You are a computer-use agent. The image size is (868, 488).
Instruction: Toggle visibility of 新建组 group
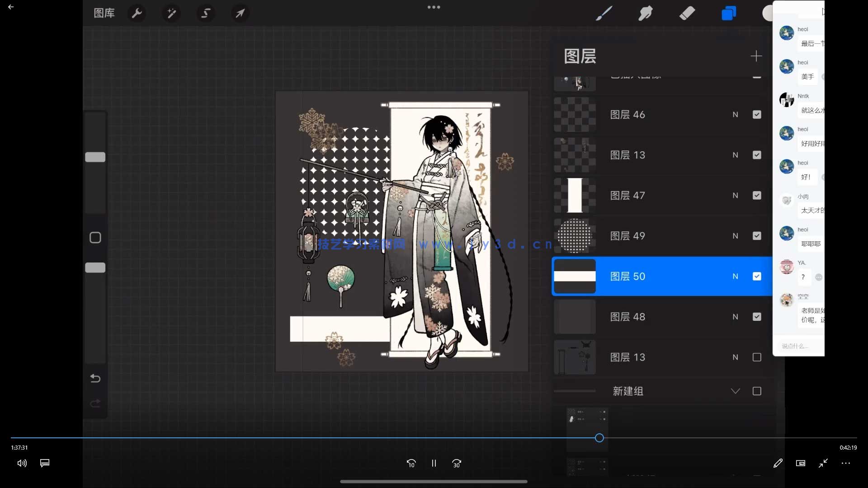(757, 391)
